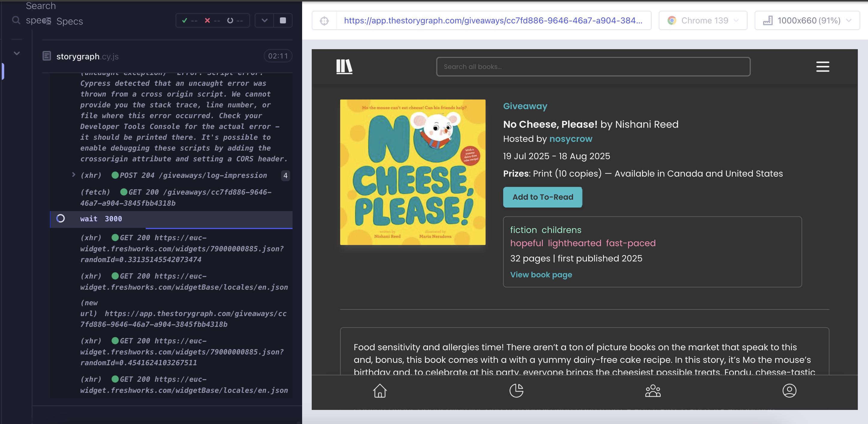The width and height of the screenshot is (868, 424).
Task: Open the Chrome 139 browser dropdown
Action: pyautogui.click(x=703, y=21)
